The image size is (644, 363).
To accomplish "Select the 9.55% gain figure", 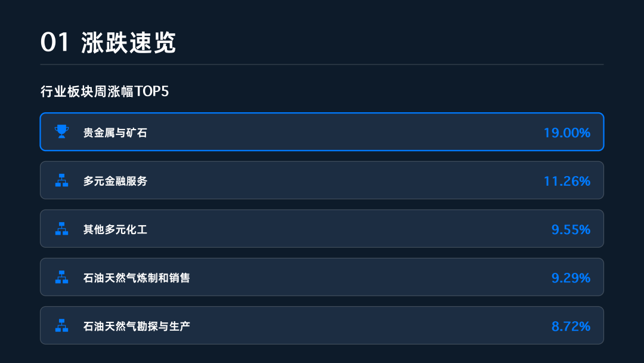I will [x=571, y=229].
